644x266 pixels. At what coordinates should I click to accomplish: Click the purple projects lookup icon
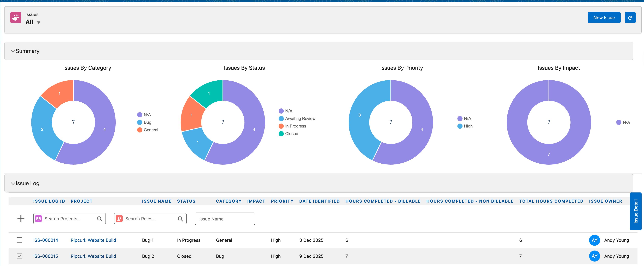click(38, 219)
